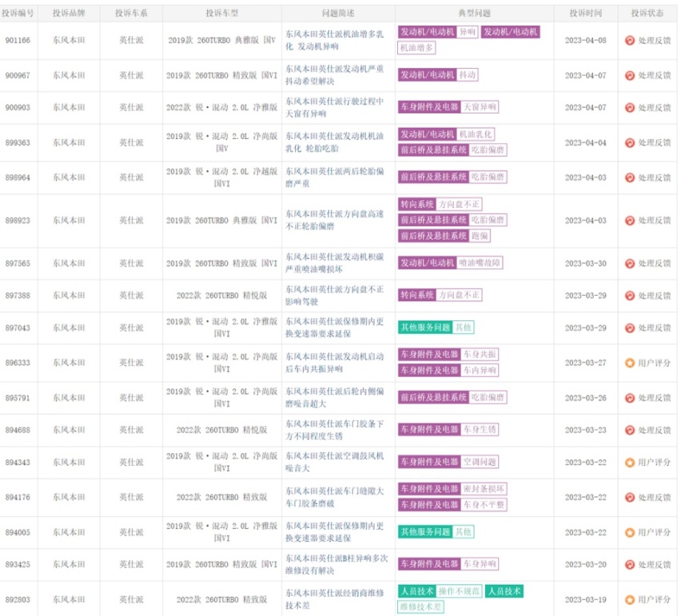Open complaint summary B柱异响多次维修没有解决
681x616 pixels.
pyautogui.click(x=337, y=564)
